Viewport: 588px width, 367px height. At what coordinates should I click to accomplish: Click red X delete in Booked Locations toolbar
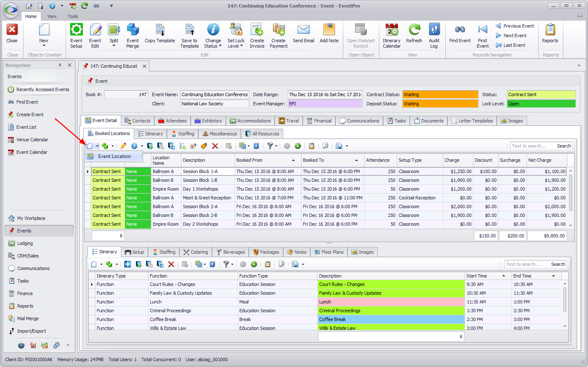[215, 146]
